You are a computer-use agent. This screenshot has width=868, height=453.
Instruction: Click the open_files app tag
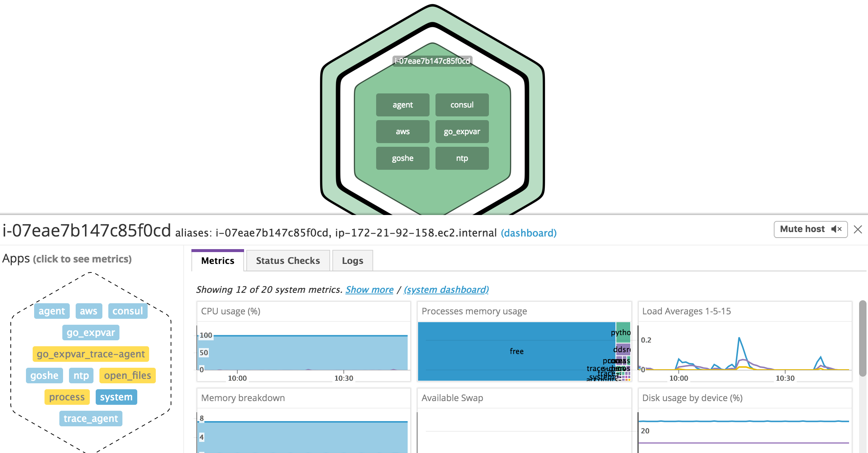pos(128,376)
